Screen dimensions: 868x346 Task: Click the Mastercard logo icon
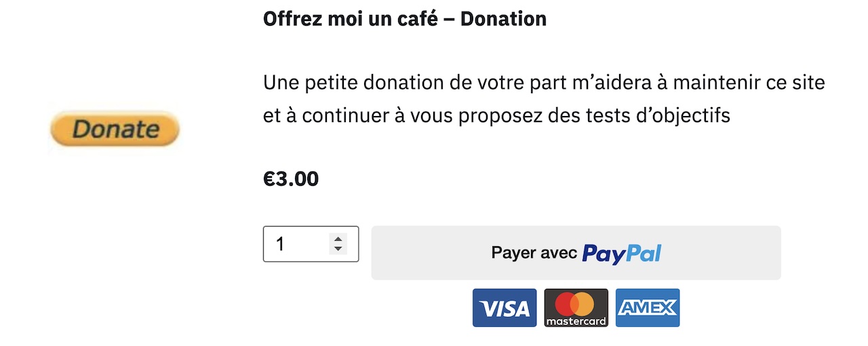pos(576,308)
